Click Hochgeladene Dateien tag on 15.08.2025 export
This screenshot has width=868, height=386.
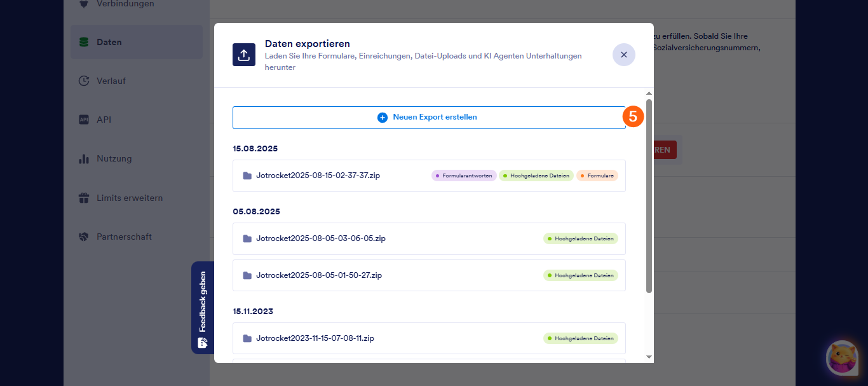536,176
